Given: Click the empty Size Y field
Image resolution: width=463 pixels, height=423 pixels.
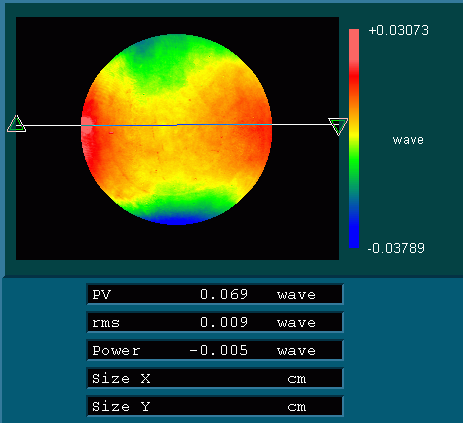Looking at the screenshot, I should 215,406.
